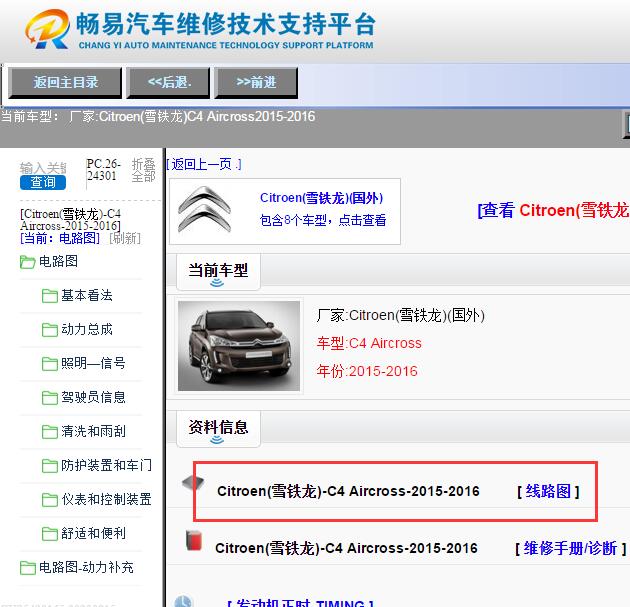Open the 防护装置和车门 tree item
The image size is (630, 607).
(106, 465)
